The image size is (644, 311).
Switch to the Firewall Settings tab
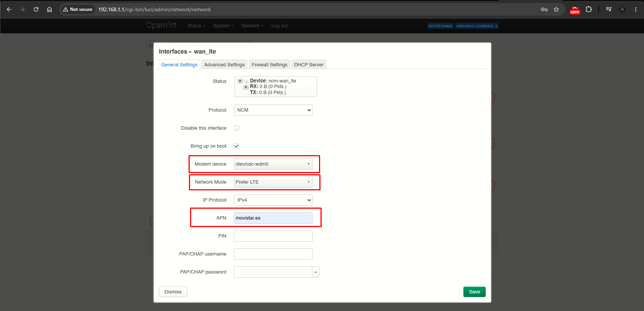point(270,64)
